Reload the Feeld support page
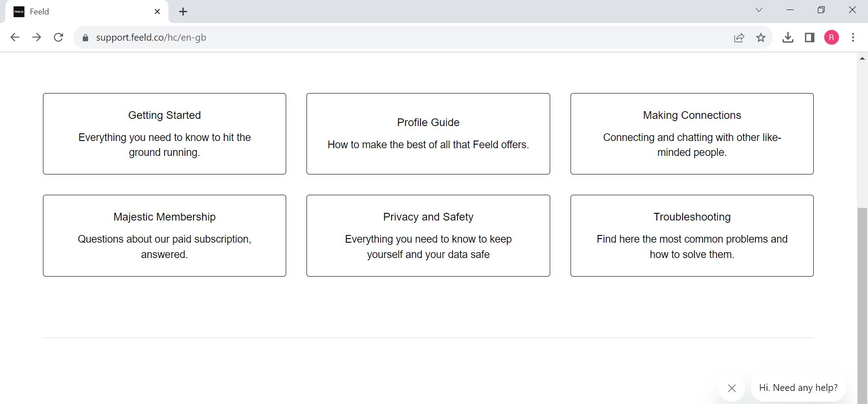Screen dimensions: 868x404 coord(58,38)
